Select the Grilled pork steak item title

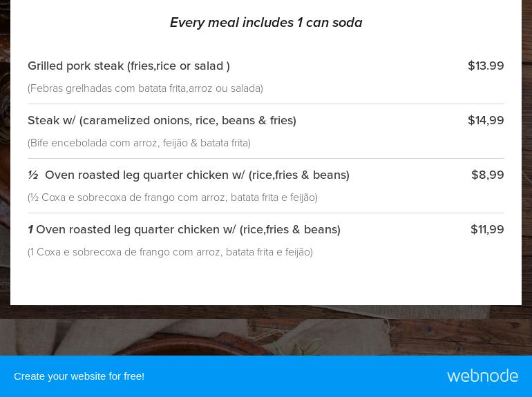pos(129,66)
